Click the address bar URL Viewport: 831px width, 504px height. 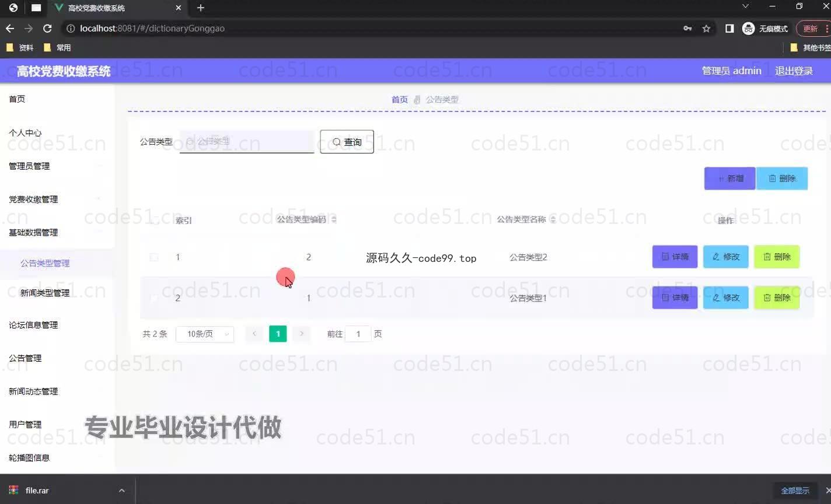[152, 29]
